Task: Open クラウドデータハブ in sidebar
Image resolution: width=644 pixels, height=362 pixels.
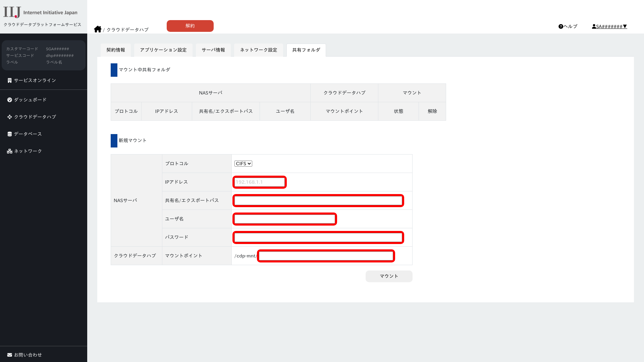Action: pos(35,117)
